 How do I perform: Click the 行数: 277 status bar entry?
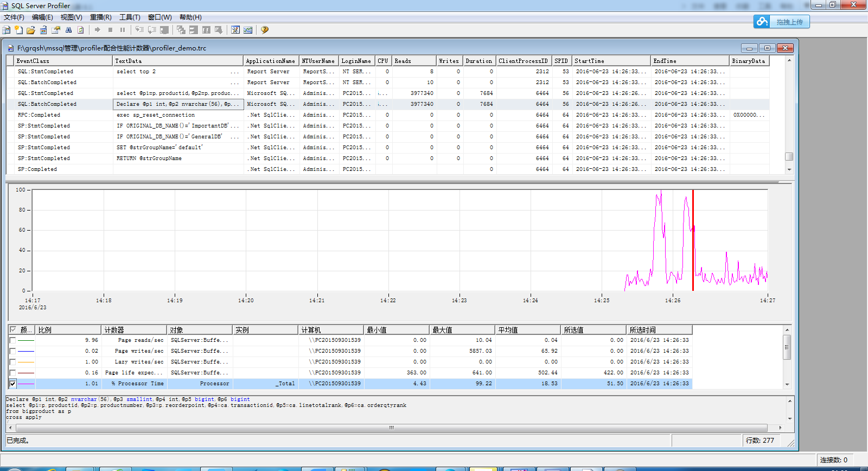pyautogui.click(x=760, y=440)
